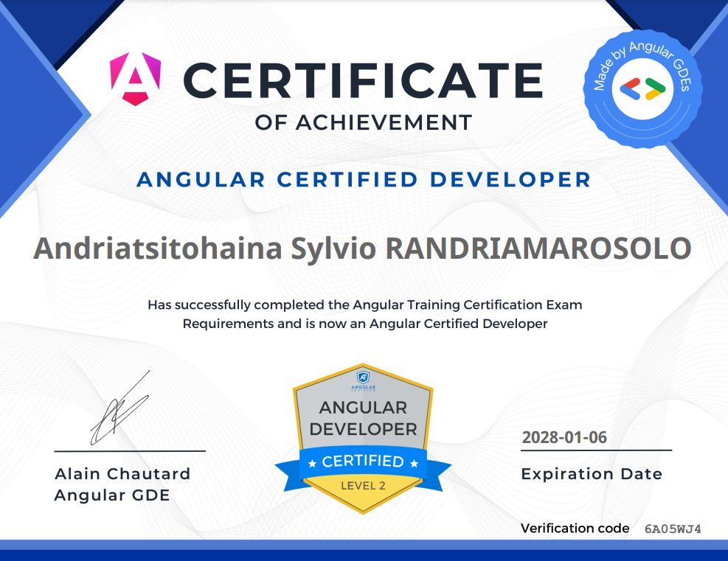The width and height of the screenshot is (728, 561).
Task: Click the date 2028-01-06
Action: pyautogui.click(x=564, y=437)
